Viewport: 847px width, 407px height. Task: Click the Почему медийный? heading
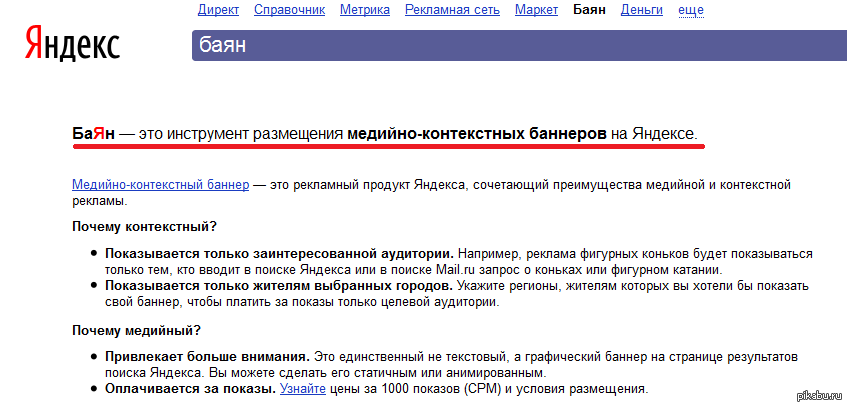[x=136, y=330]
